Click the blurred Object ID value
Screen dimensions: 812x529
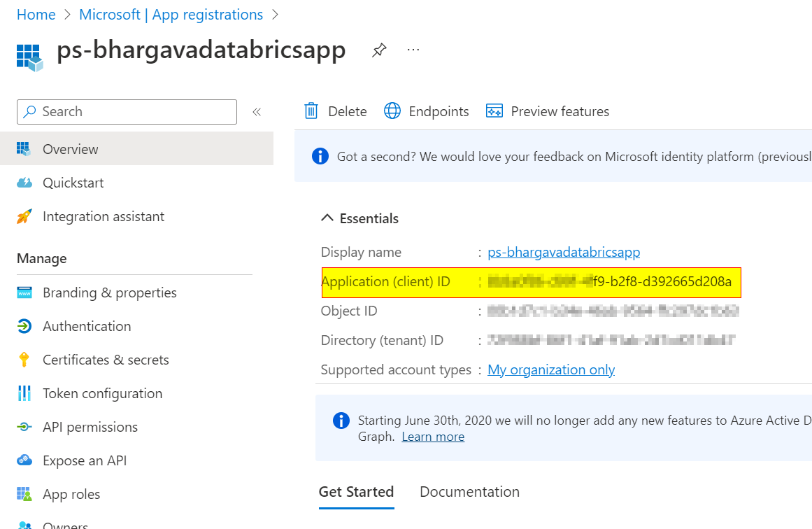(613, 311)
